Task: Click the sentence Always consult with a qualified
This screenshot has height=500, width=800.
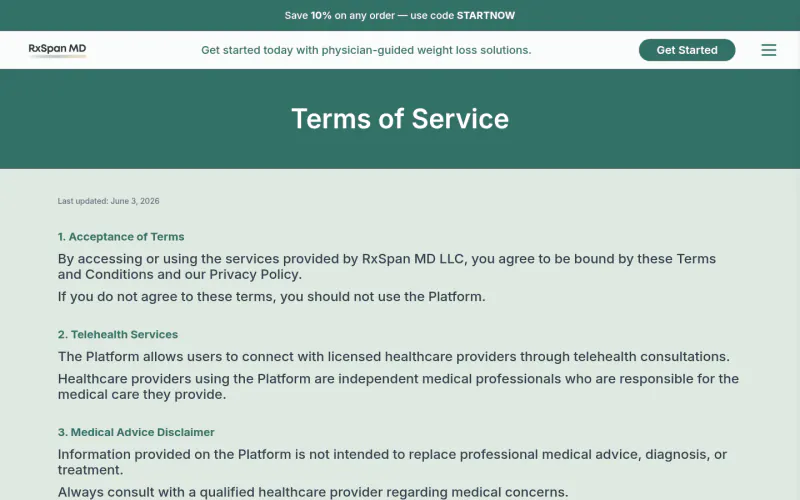Action: (x=313, y=492)
